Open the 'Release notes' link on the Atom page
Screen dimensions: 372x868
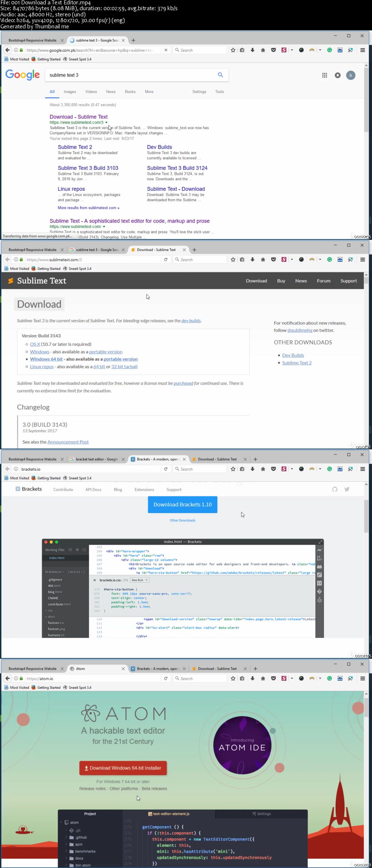[x=93, y=788]
